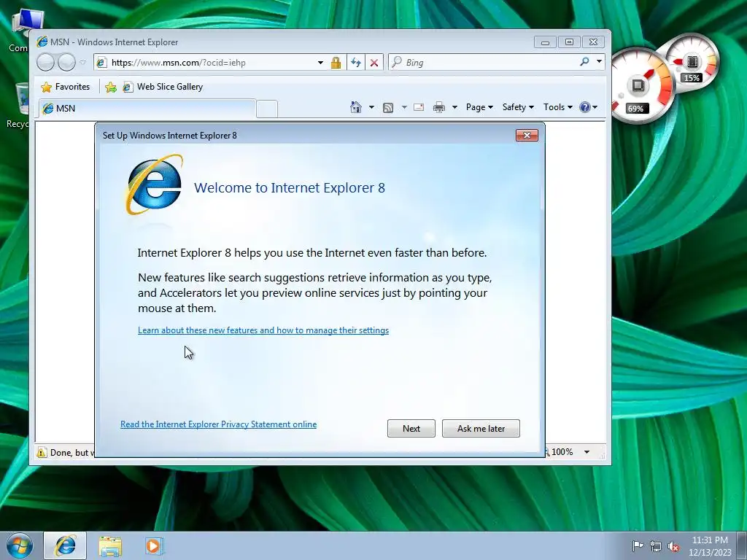Open the Page menu

tap(479, 107)
